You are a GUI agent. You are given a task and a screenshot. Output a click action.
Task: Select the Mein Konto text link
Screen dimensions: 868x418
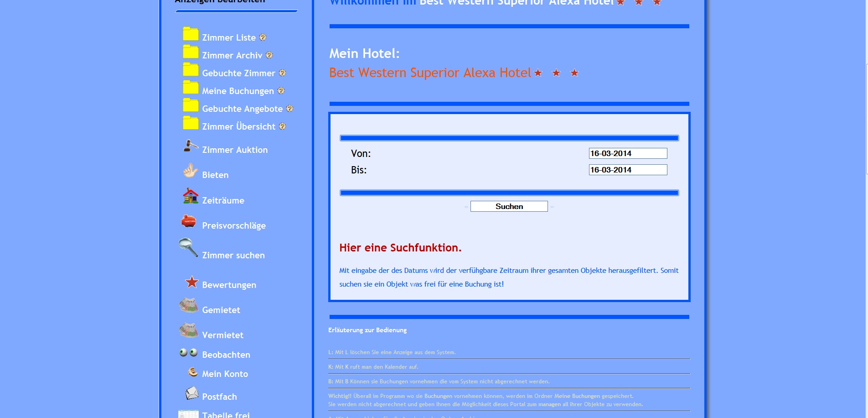(225, 374)
